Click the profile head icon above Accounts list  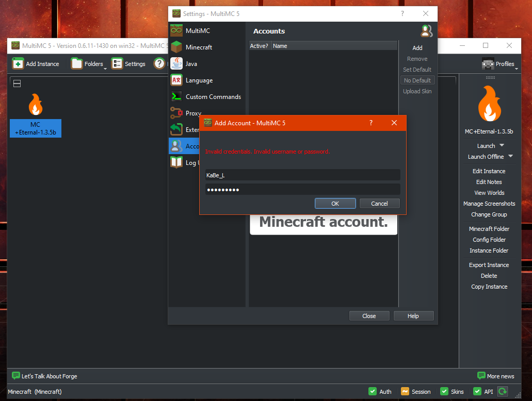point(426,31)
